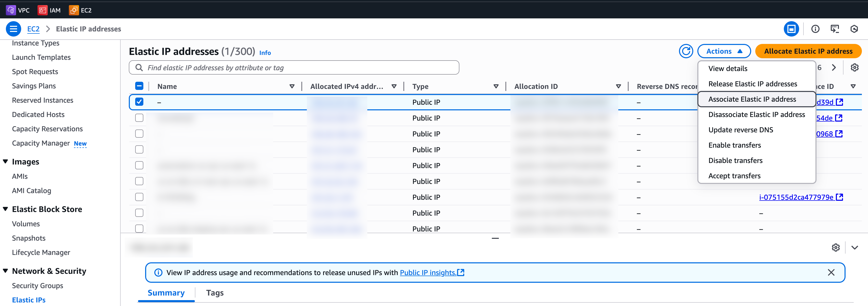868x306 pixels.
Task: Open table preferences gear above the list
Action: [x=855, y=67]
